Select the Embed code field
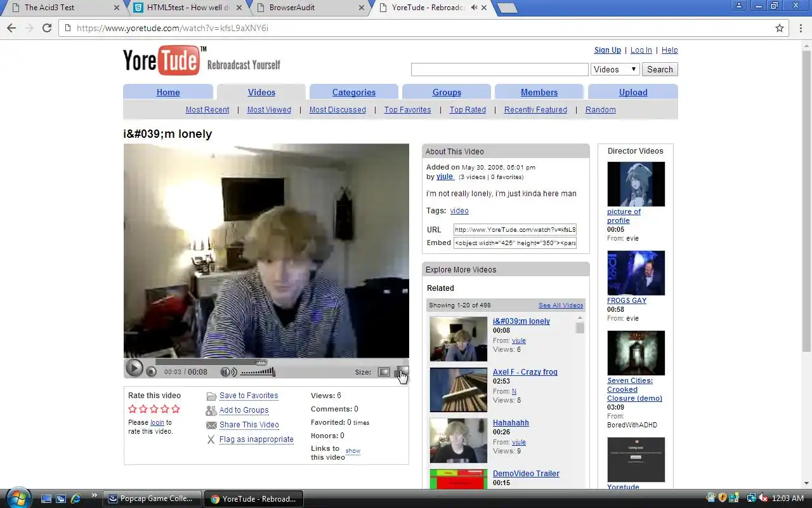Screen dimensions: 812x508 click(515, 243)
